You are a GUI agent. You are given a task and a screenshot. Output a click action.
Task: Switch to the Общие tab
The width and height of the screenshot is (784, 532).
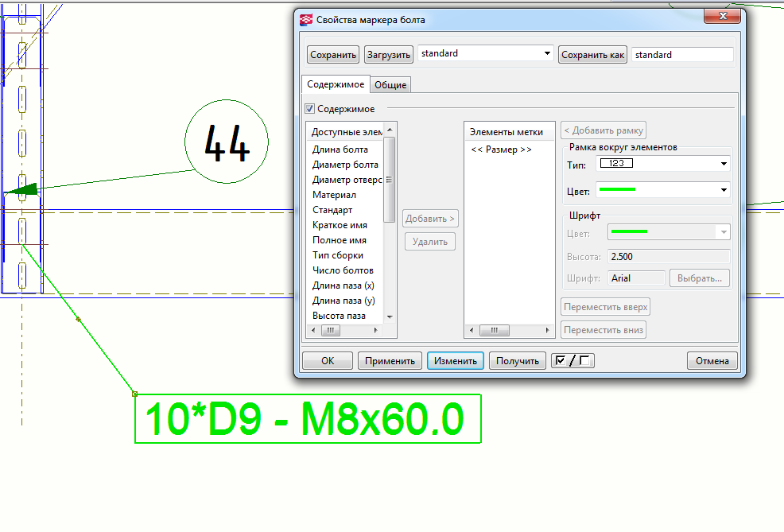tap(390, 85)
